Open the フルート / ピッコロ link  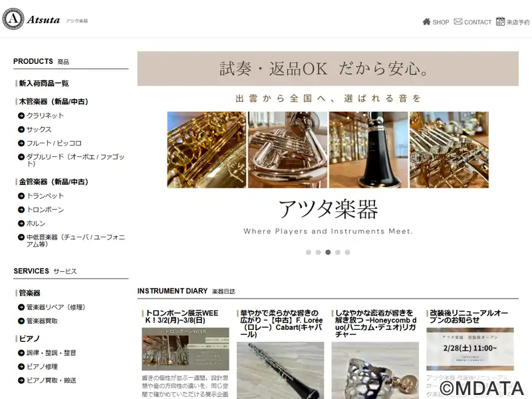pos(54,143)
